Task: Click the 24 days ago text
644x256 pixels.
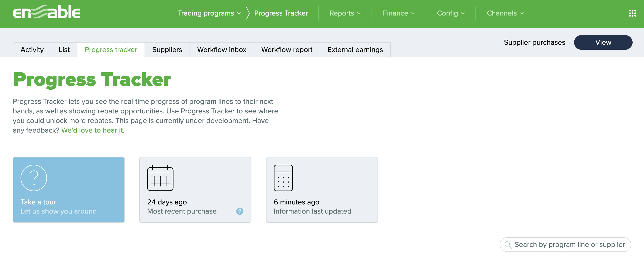Action: [x=167, y=202]
